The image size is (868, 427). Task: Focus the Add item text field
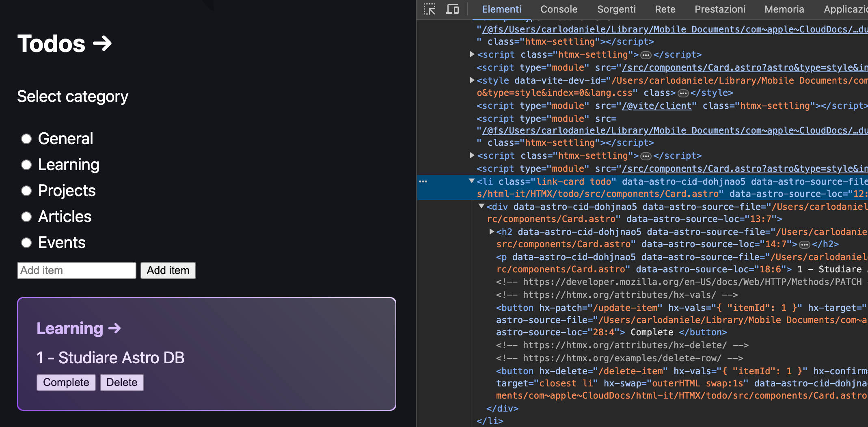(77, 270)
